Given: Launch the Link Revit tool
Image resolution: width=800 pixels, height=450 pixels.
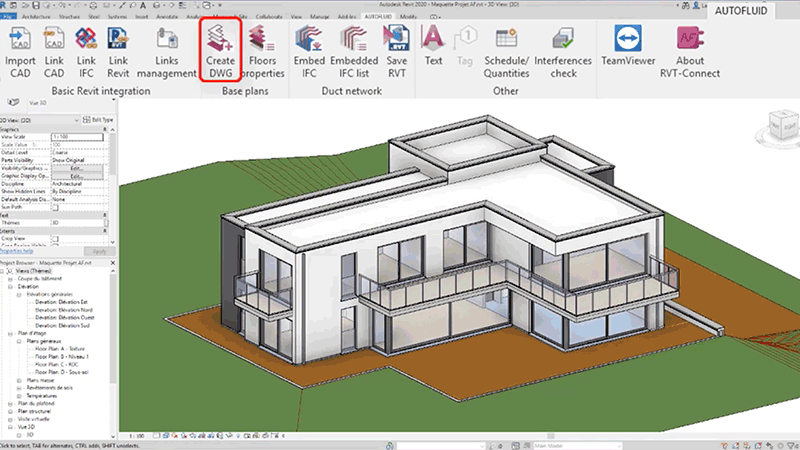Looking at the screenshot, I should point(118,53).
